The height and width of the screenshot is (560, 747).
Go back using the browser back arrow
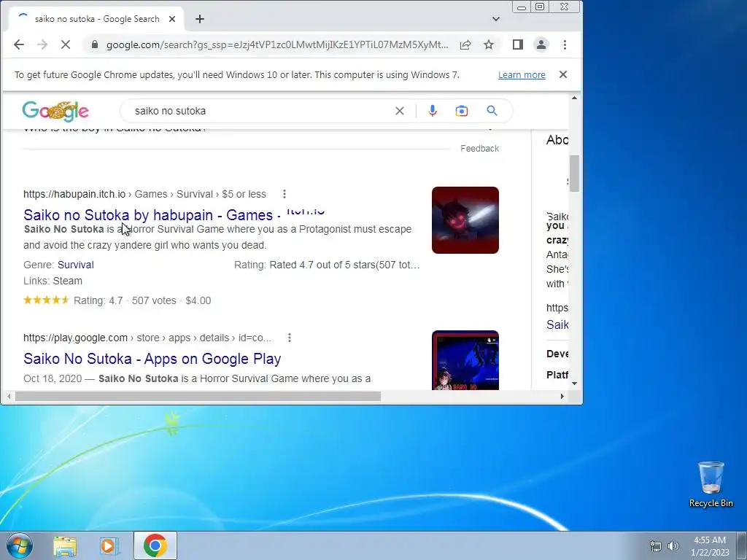pos(18,44)
